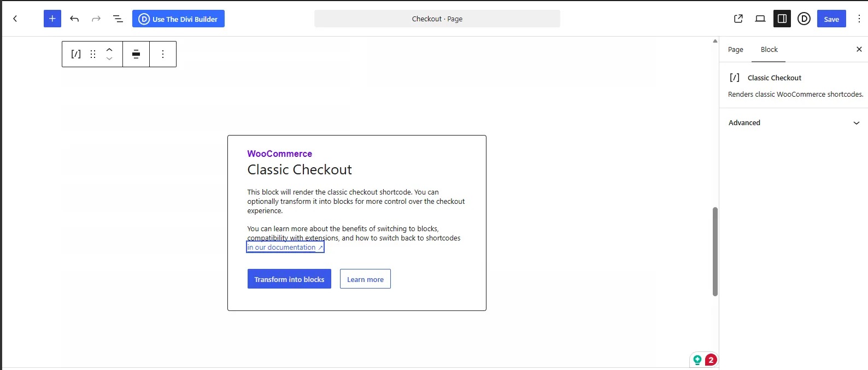868x370 pixels.
Task: Open the editor options kebab menu
Action: pyautogui.click(x=859, y=19)
